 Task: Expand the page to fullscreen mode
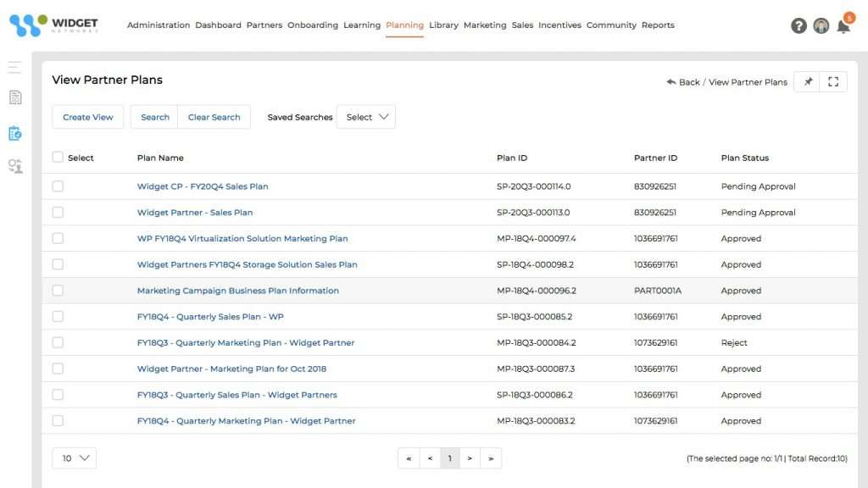[832, 81]
